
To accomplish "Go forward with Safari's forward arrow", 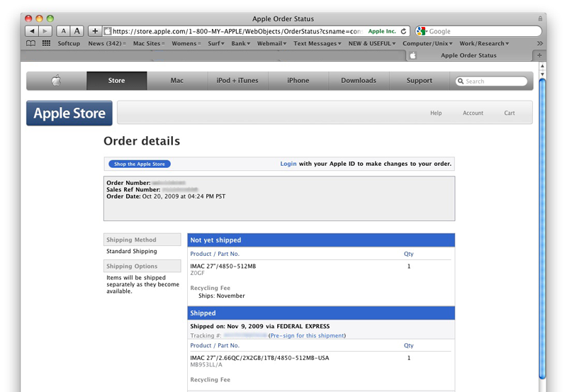I will tap(45, 31).
